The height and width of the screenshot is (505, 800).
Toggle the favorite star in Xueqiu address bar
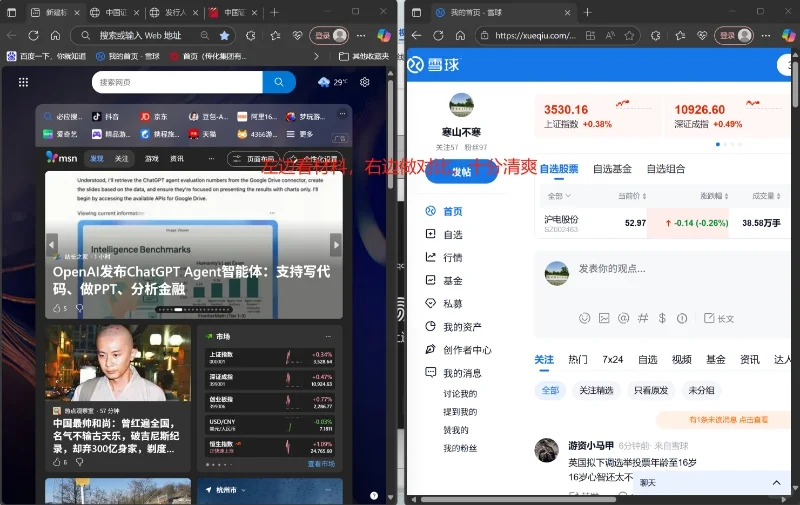click(x=629, y=35)
